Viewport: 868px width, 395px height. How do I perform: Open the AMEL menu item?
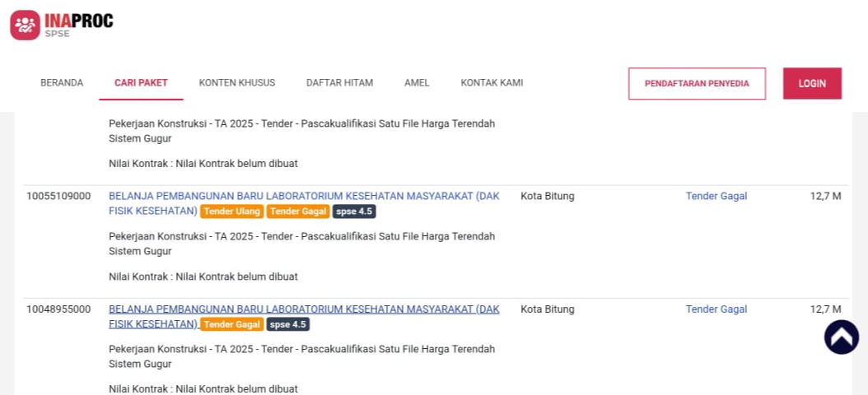click(417, 83)
